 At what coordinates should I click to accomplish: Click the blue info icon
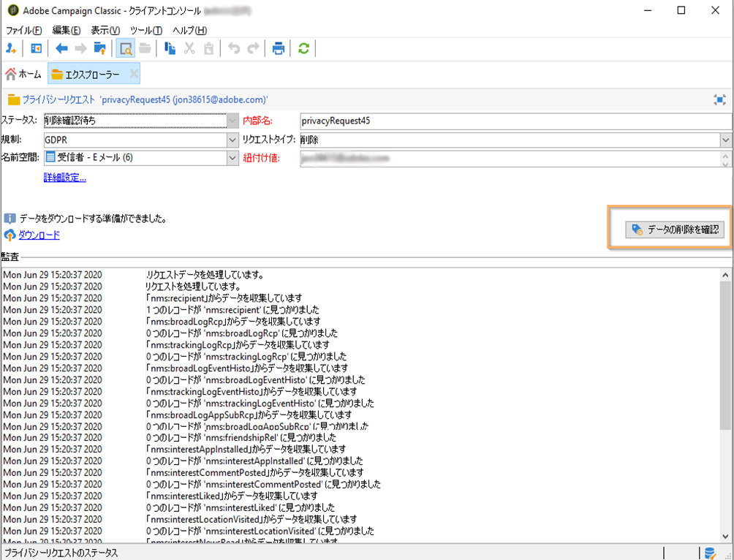point(10,219)
